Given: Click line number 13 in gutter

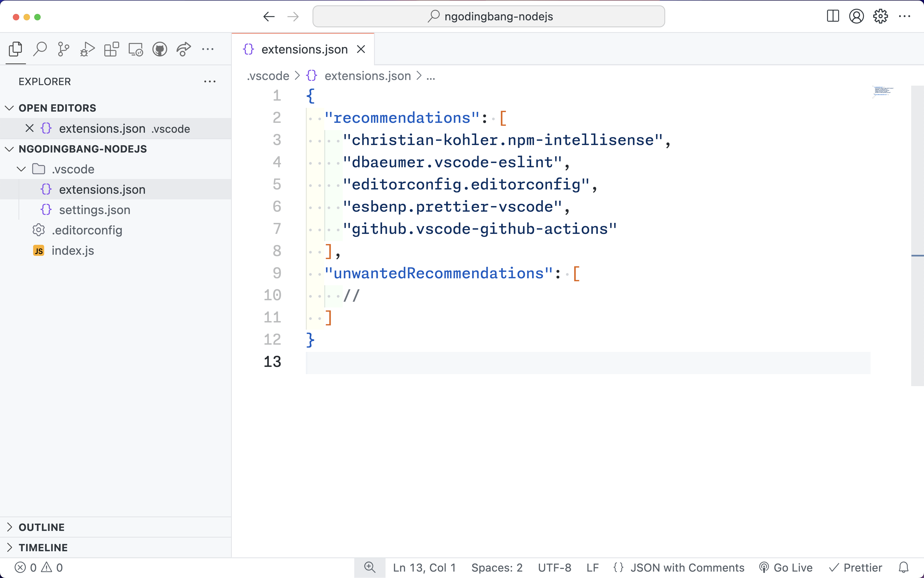Looking at the screenshot, I should point(272,362).
